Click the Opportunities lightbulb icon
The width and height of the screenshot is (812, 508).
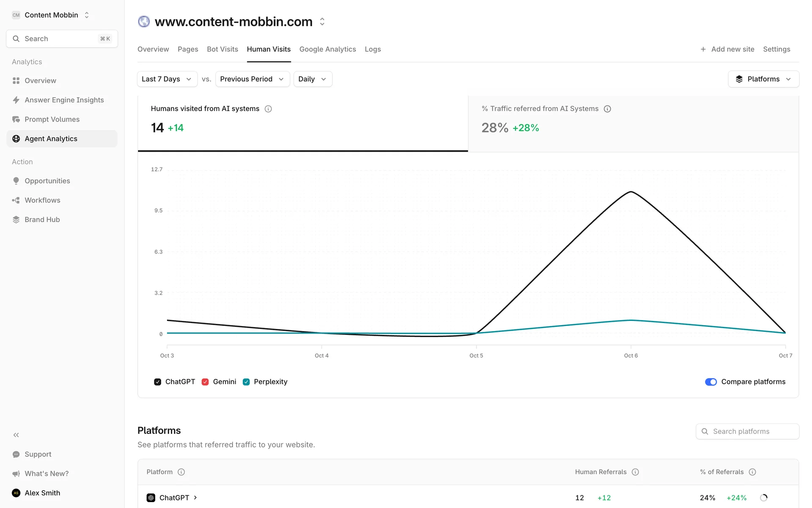16,181
